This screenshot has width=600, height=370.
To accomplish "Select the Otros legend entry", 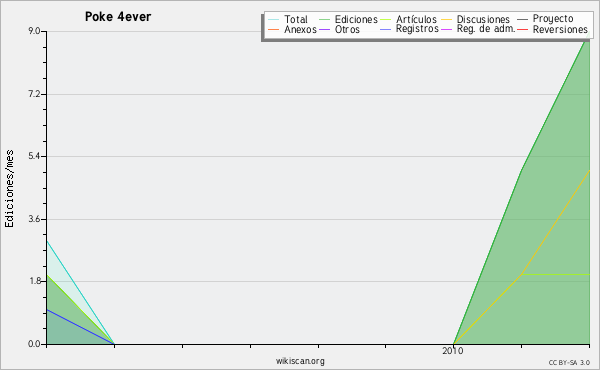I will tap(347, 29).
